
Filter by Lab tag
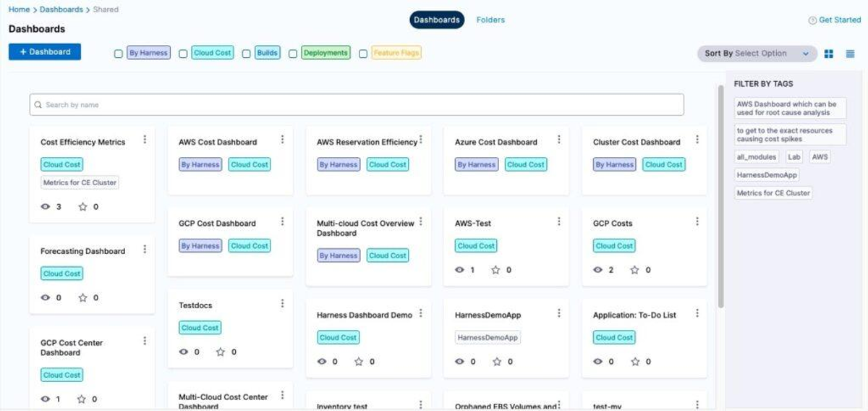[x=794, y=156]
